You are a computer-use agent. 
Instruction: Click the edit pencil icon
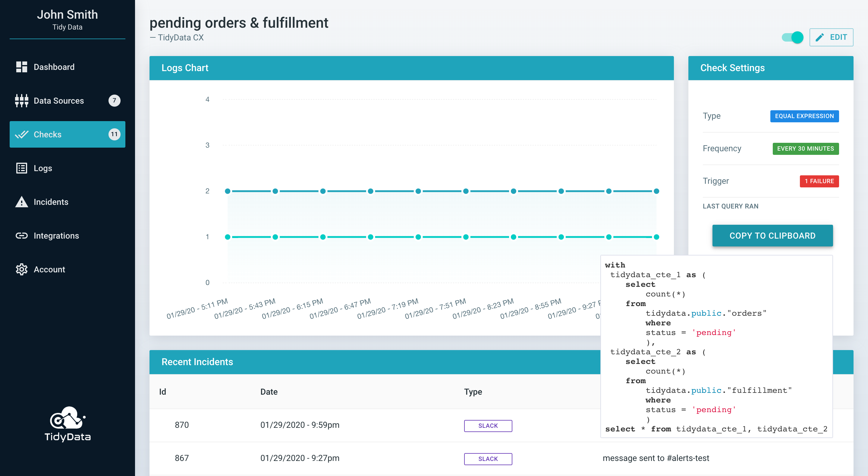[820, 37]
